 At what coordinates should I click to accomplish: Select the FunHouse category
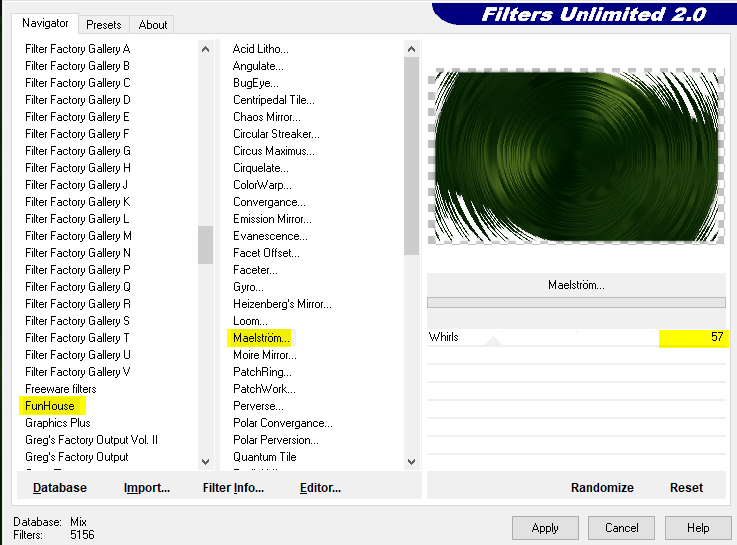pyautogui.click(x=49, y=405)
